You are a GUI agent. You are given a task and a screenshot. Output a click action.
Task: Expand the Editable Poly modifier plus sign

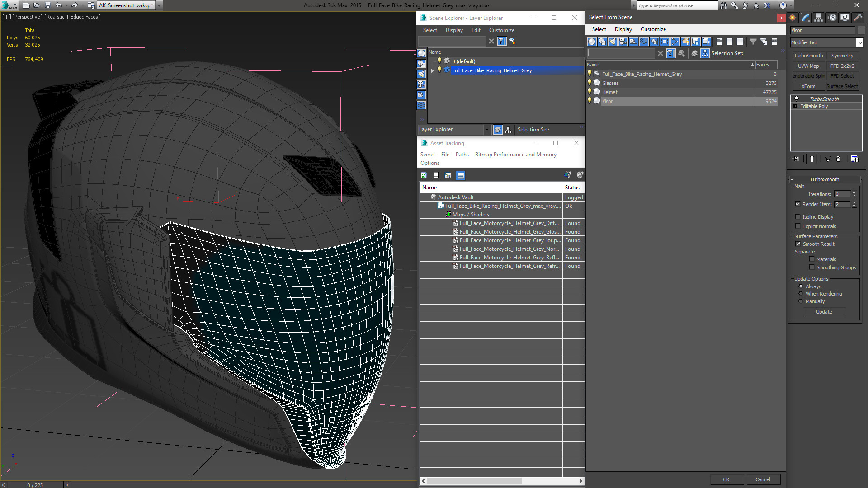pyautogui.click(x=796, y=106)
